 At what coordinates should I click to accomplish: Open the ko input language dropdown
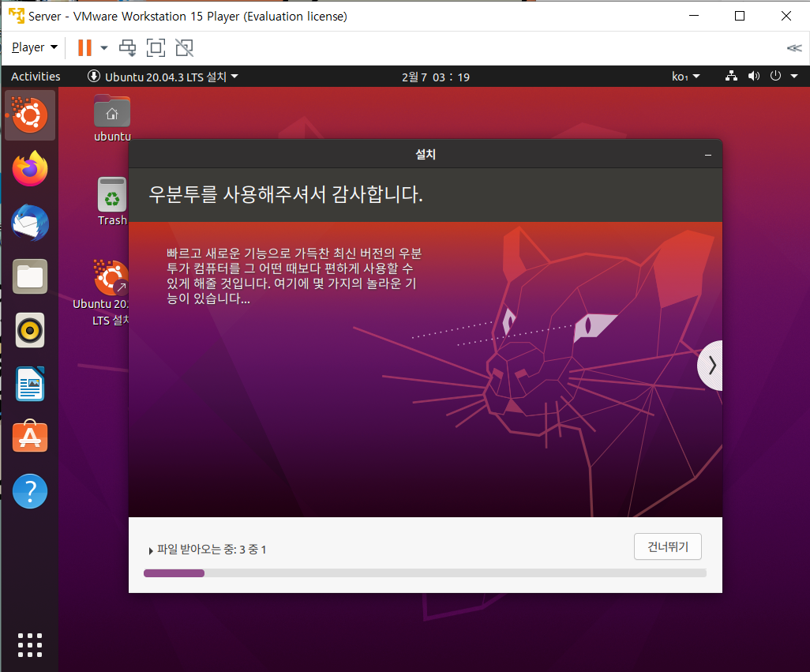685,77
